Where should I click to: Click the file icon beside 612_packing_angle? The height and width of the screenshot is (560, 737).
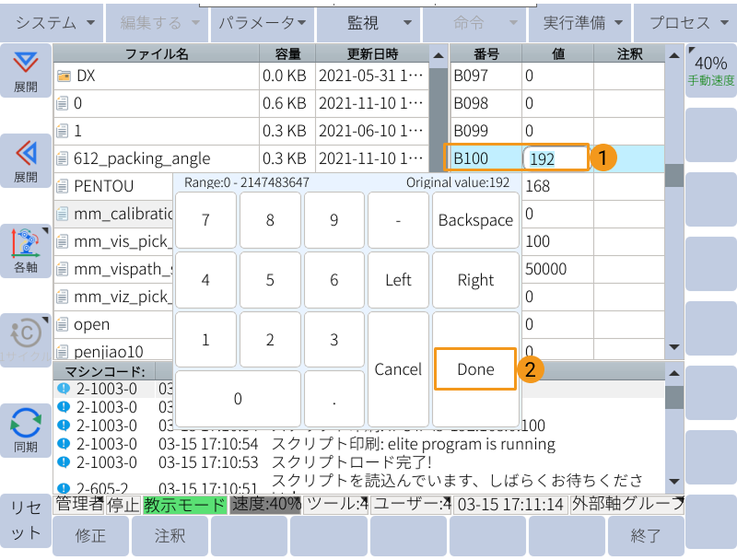pyautogui.click(x=63, y=158)
